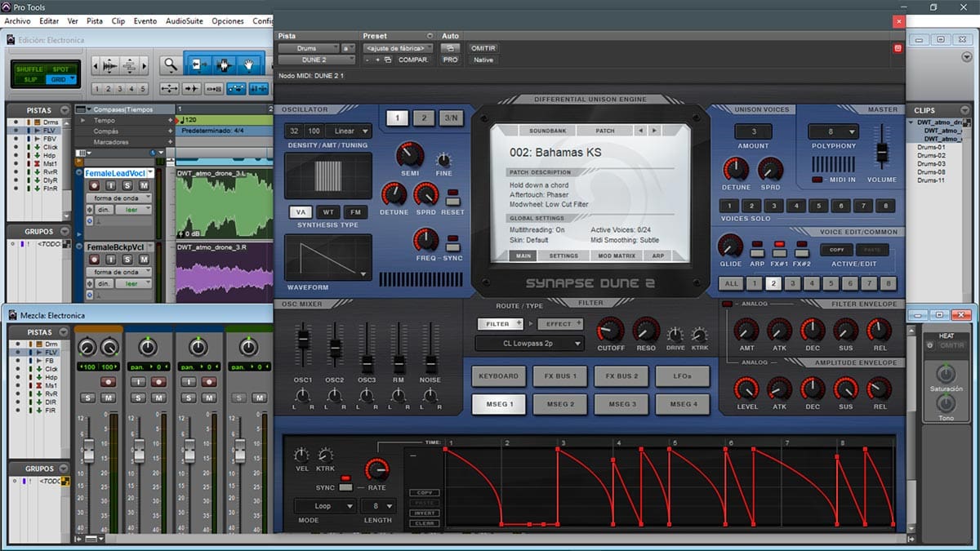The width and height of the screenshot is (980, 551).
Task: Click the oscillator SPRD knob
Action: pos(425,194)
